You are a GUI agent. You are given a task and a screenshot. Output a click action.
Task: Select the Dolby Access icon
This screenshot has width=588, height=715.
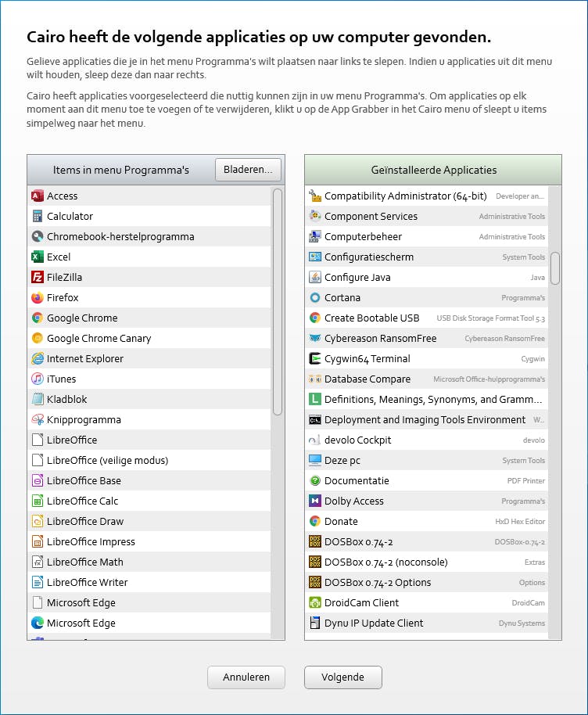pyautogui.click(x=315, y=501)
